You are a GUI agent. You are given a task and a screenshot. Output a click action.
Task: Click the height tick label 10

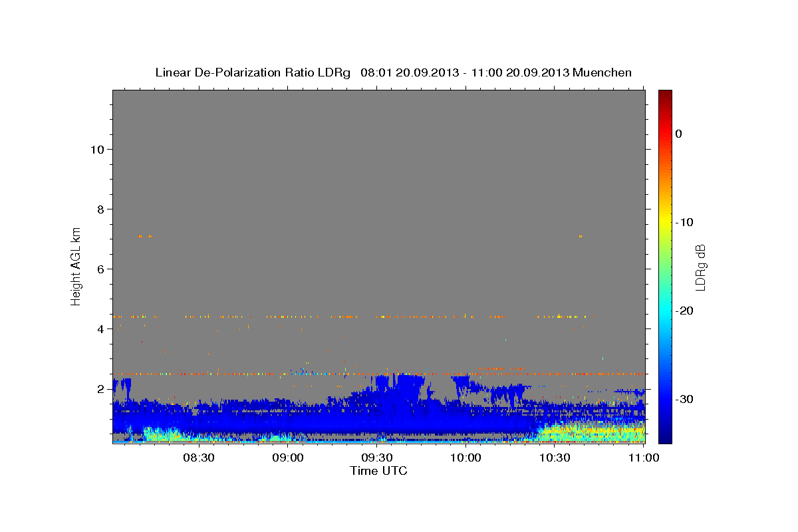pyautogui.click(x=96, y=150)
